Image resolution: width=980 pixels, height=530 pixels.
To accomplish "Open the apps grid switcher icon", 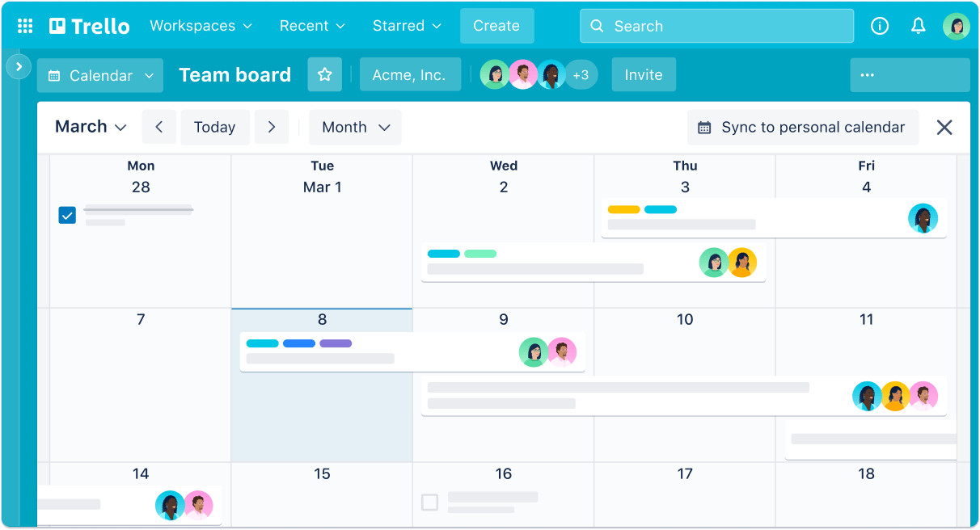I will click(x=25, y=26).
